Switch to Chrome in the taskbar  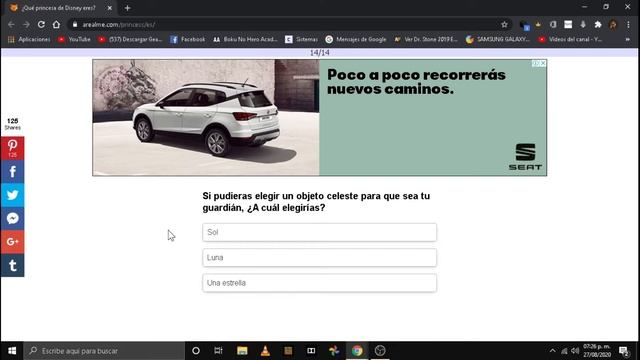357,351
